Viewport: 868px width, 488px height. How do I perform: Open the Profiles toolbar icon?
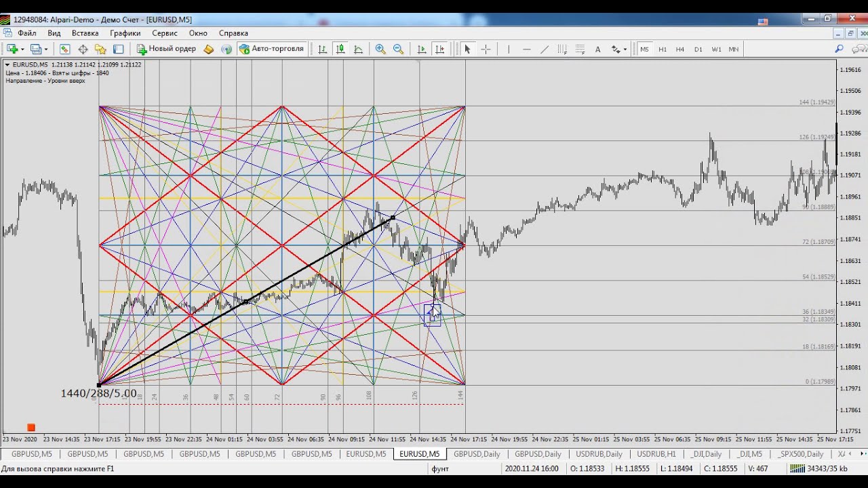click(36, 49)
